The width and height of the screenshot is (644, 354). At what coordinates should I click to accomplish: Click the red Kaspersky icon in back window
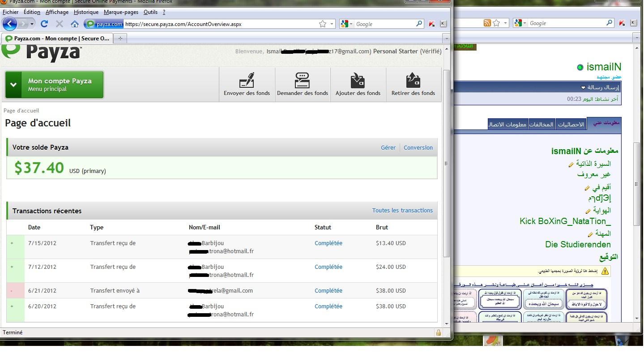click(x=622, y=23)
